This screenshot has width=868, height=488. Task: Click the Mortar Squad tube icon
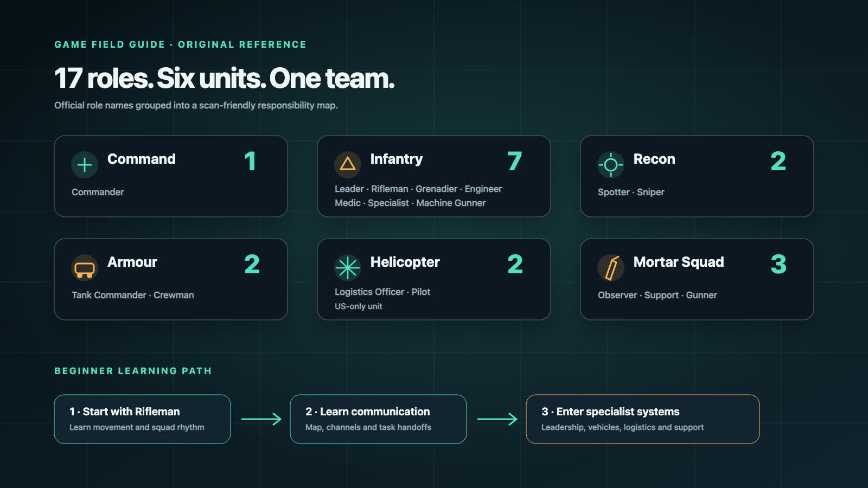click(611, 268)
